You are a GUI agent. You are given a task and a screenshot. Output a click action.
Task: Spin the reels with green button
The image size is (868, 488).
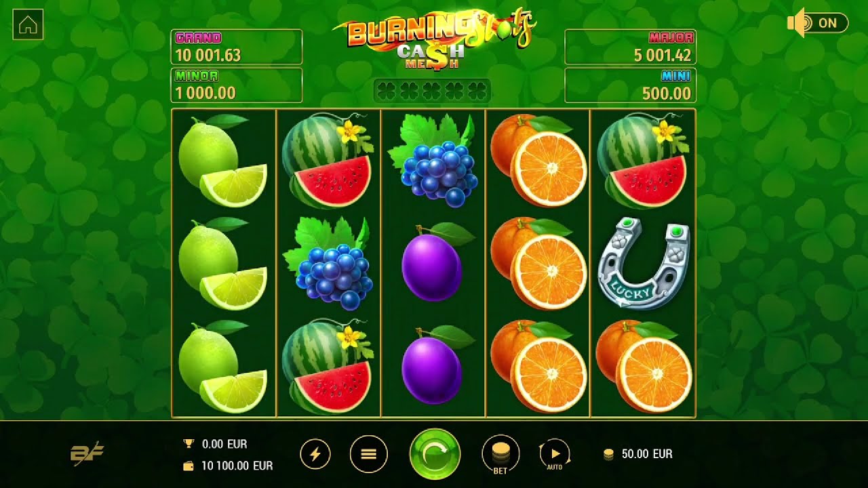click(x=435, y=454)
